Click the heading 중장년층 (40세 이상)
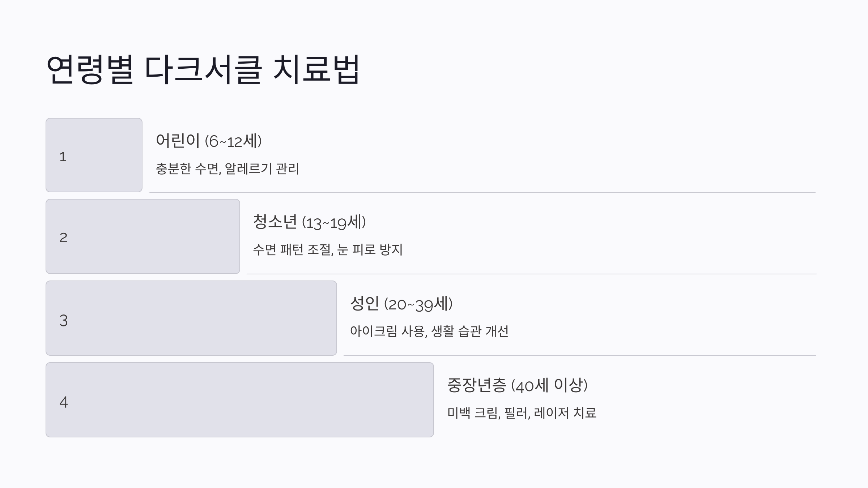Viewport: 868px width, 488px height. [x=518, y=385]
